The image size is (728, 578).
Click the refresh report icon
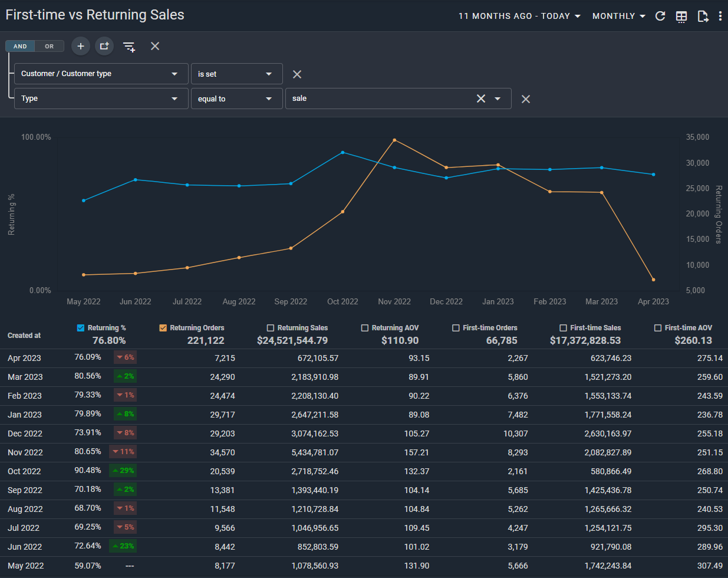(660, 16)
